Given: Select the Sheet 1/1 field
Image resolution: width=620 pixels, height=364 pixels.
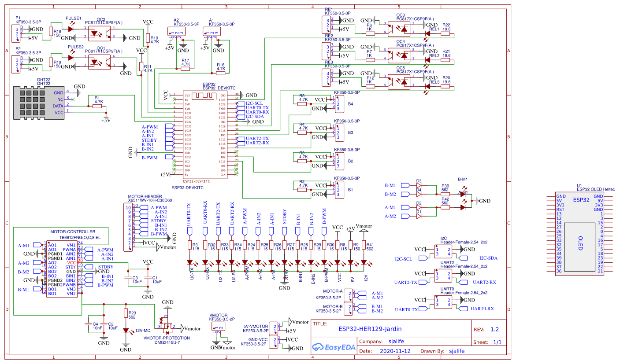Looking at the screenshot, I should tap(498, 341).
